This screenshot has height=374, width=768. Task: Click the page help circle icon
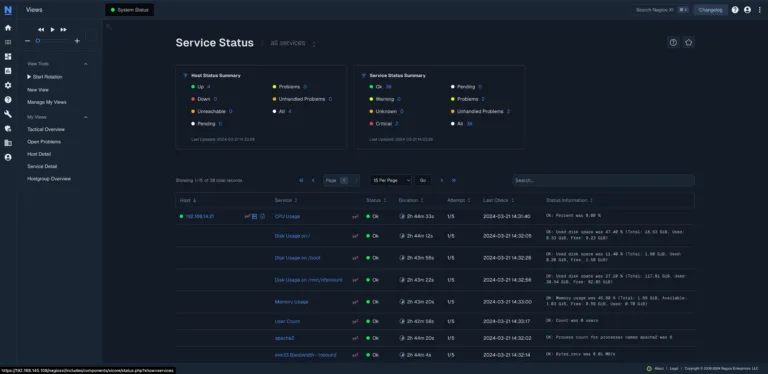pos(673,43)
